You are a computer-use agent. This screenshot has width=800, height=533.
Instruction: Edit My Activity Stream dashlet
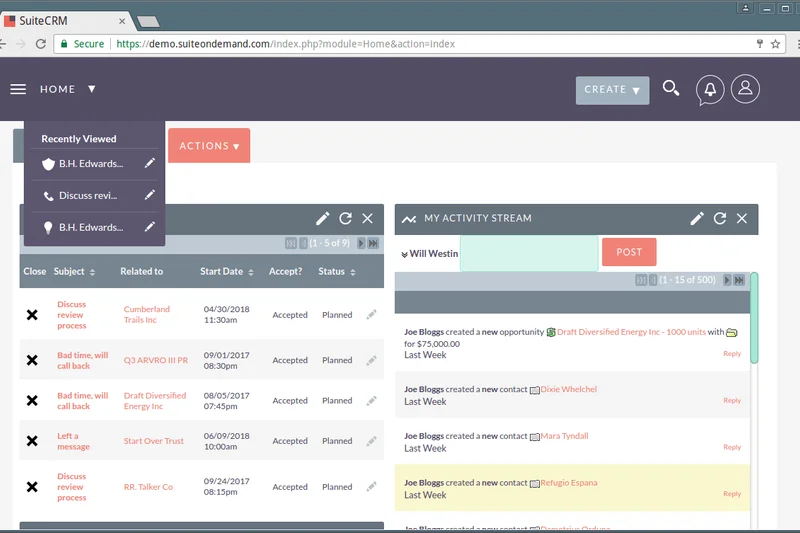[x=697, y=218]
